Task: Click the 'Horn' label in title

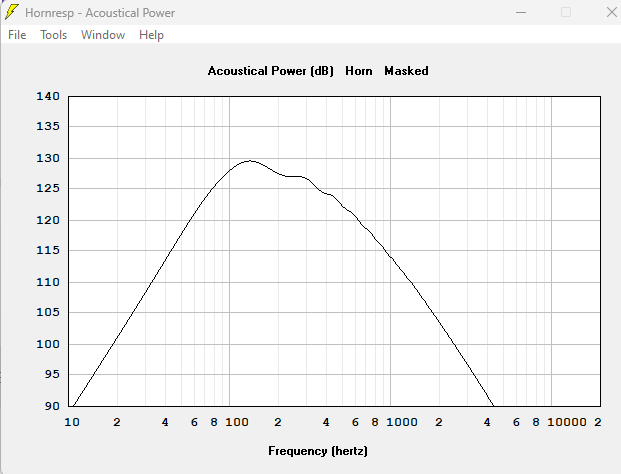Action: [x=359, y=71]
